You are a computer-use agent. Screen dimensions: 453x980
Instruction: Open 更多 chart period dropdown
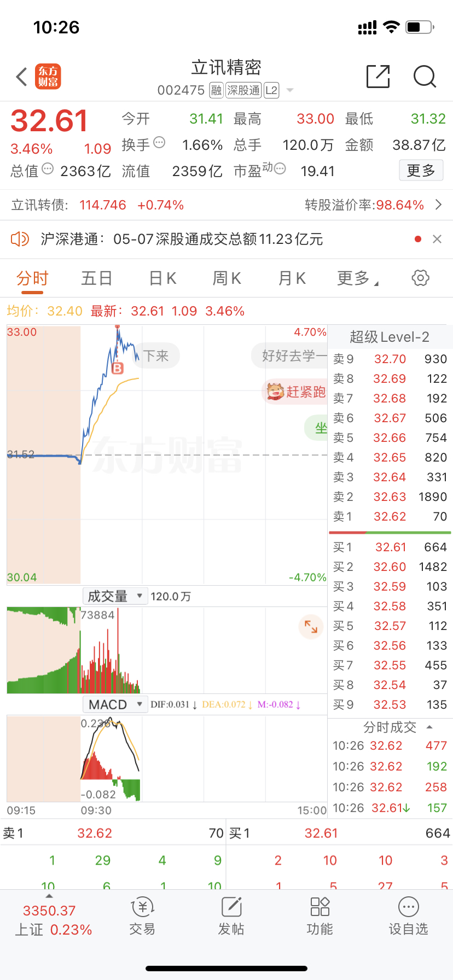coord(358,278)
